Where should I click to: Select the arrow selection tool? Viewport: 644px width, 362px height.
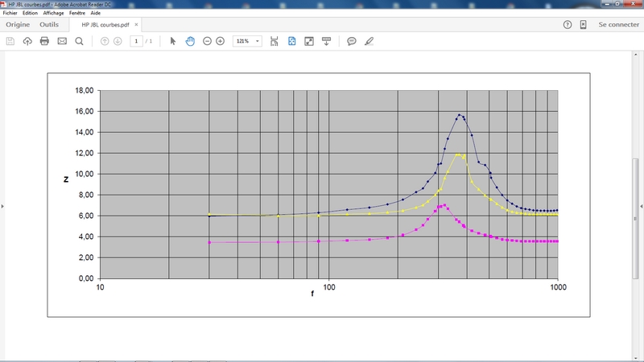tap(173, 41)
